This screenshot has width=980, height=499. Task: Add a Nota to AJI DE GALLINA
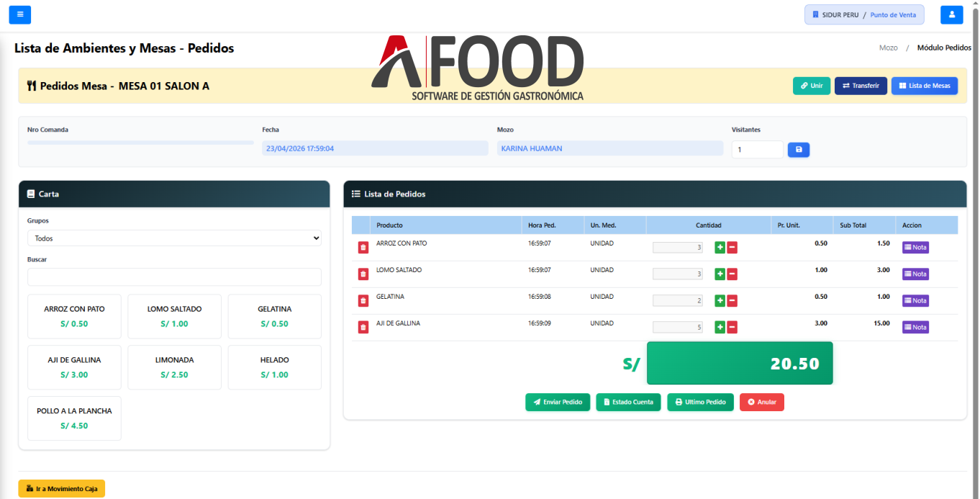click(915, 328)
